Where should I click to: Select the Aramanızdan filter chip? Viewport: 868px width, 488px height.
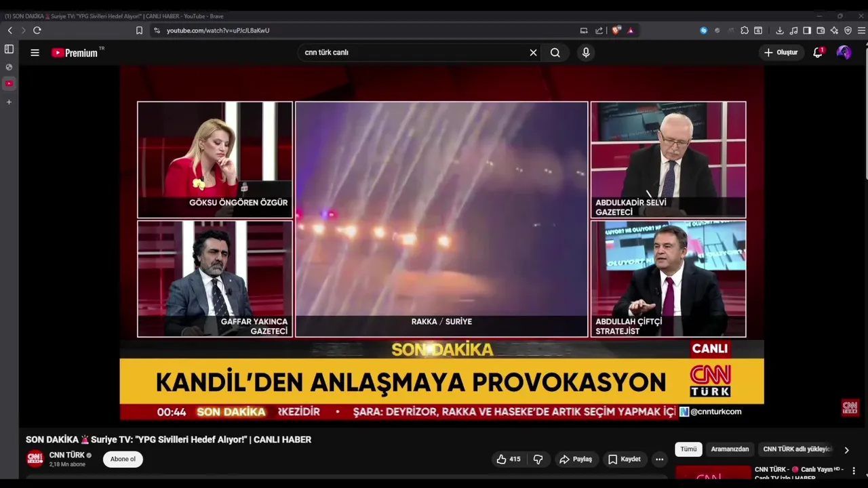(730, 449)
